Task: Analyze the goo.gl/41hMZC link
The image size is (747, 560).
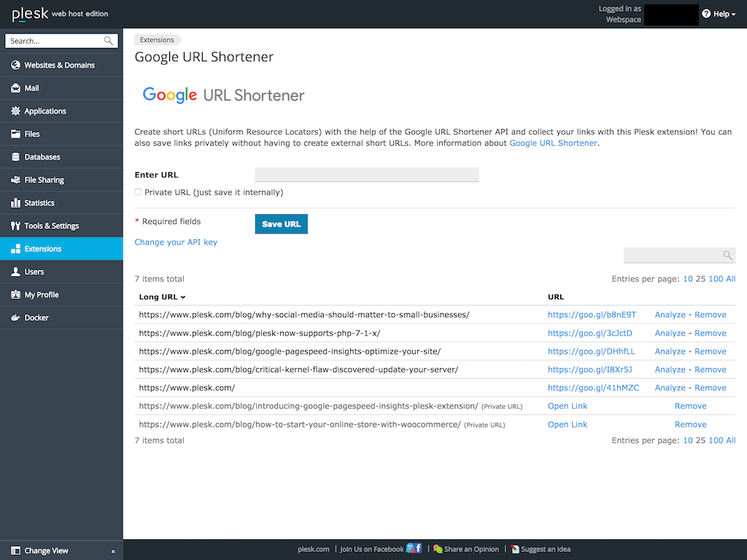Action: pos(670,388)
